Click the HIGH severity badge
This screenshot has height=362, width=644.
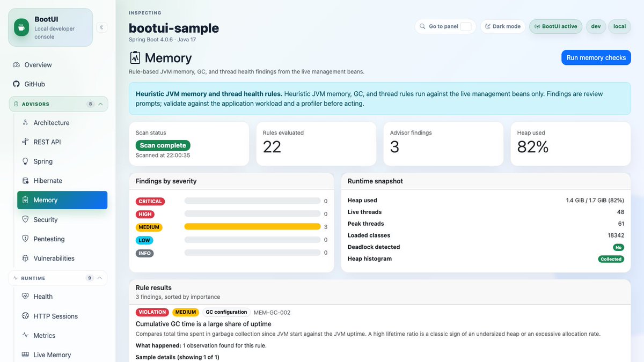point(145,215)
